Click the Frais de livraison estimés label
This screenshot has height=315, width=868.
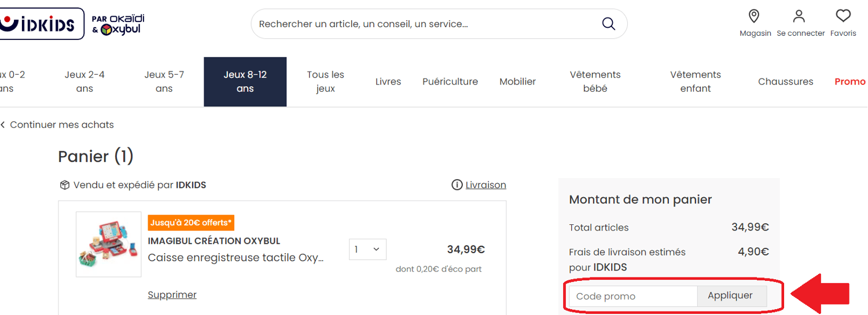(627, 260)
